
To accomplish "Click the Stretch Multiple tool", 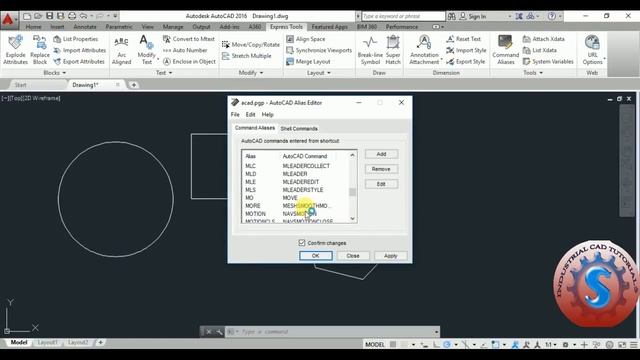I will point(247,56).
